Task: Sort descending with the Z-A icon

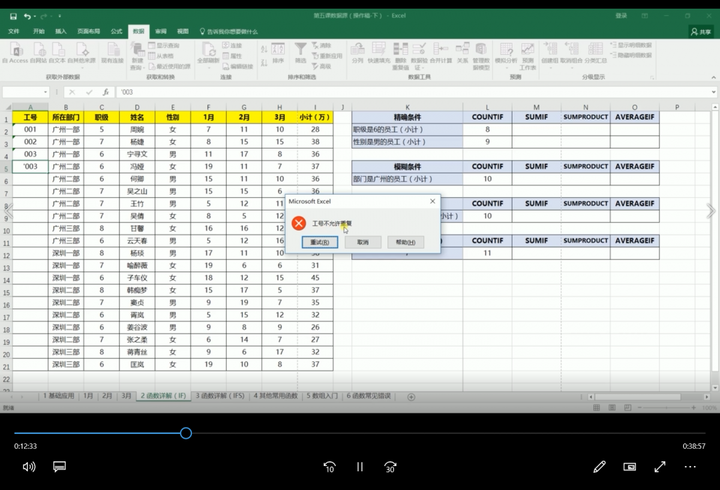Action: 264,62
